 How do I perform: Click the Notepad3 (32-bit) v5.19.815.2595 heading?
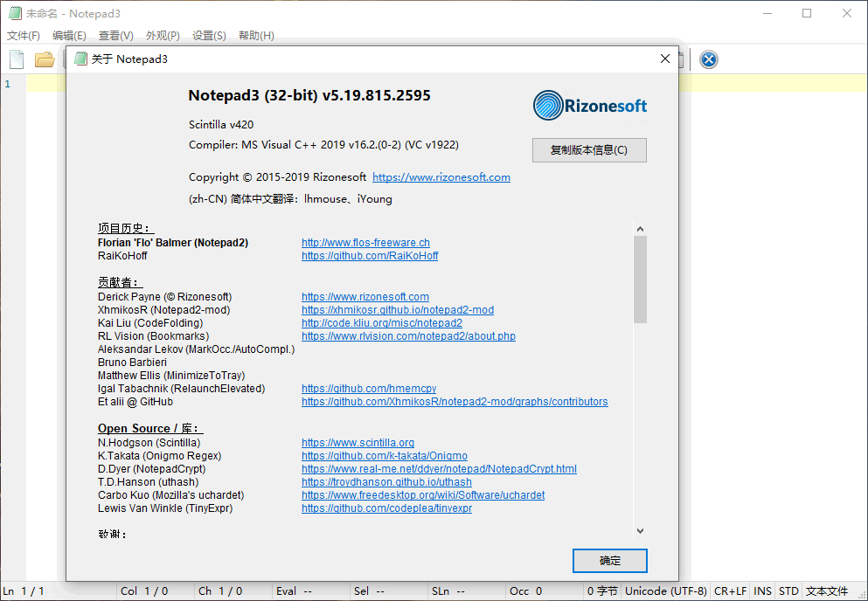coord(309,95)
